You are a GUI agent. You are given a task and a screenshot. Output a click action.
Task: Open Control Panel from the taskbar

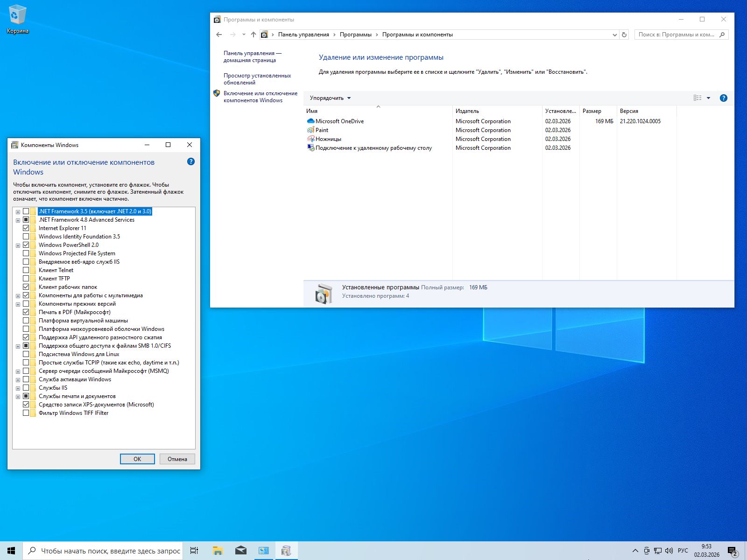coord(264,550)
